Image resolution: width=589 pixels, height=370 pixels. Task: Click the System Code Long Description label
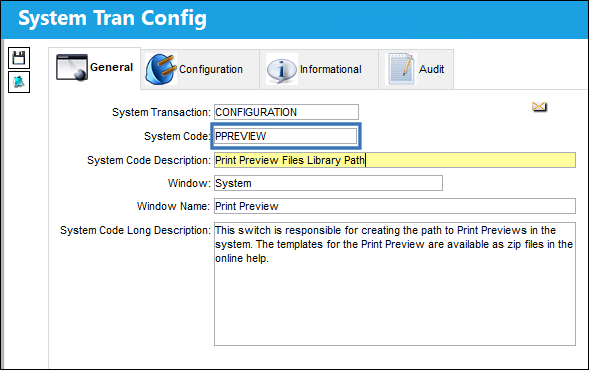tap(135, 230)
